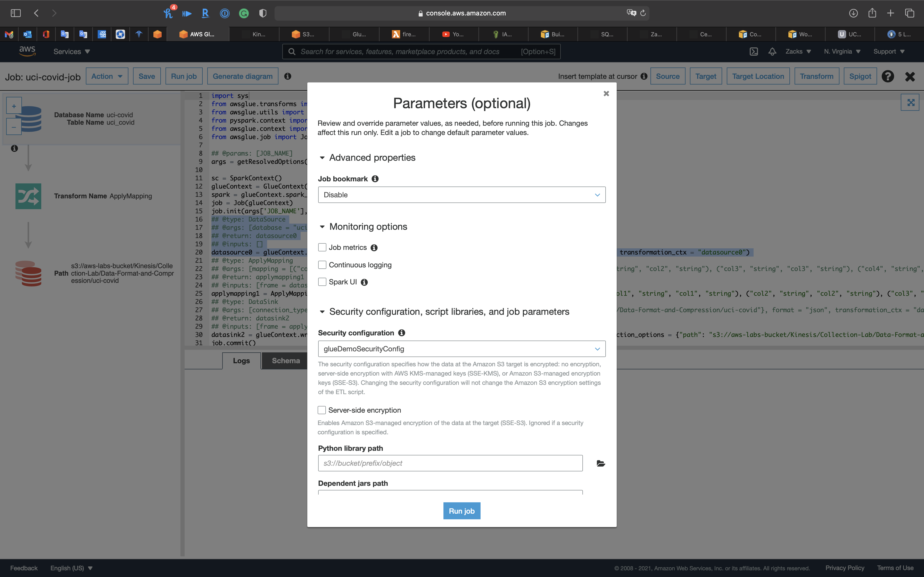Switch to the Schema tab
Viewport: 924px width, 577px height.
click(x=286, y=361)
